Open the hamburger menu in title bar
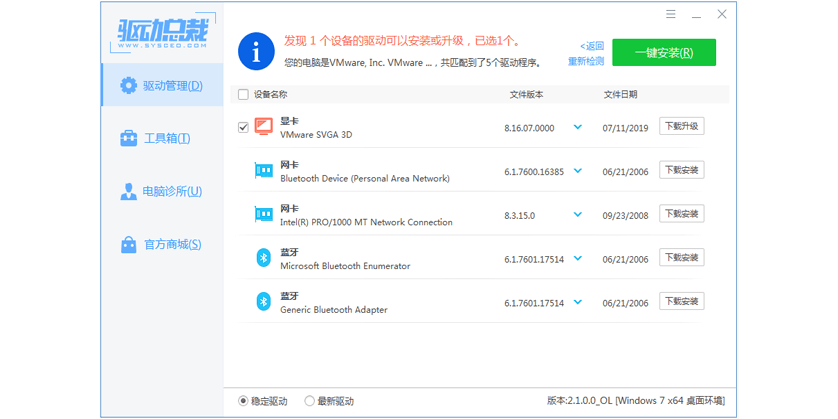This screenshot has width=838, height=419. 671,14
